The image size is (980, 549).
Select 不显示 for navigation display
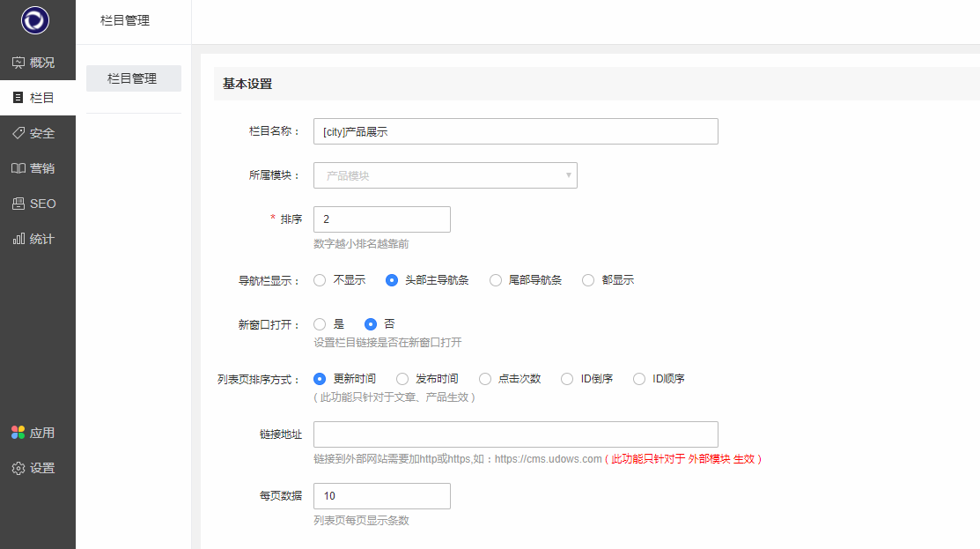click(x=320, y=280)
